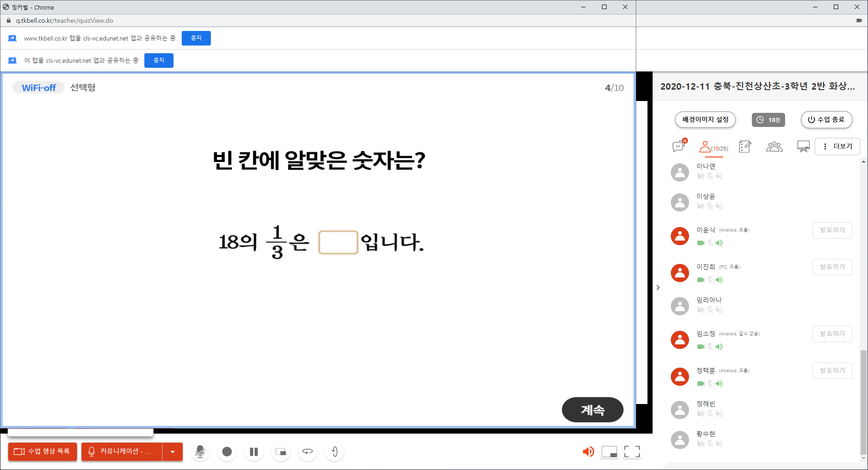Expand the 커뮤니케이션 dropdown arrow
The image size is (868, 470).
[173, 451]
